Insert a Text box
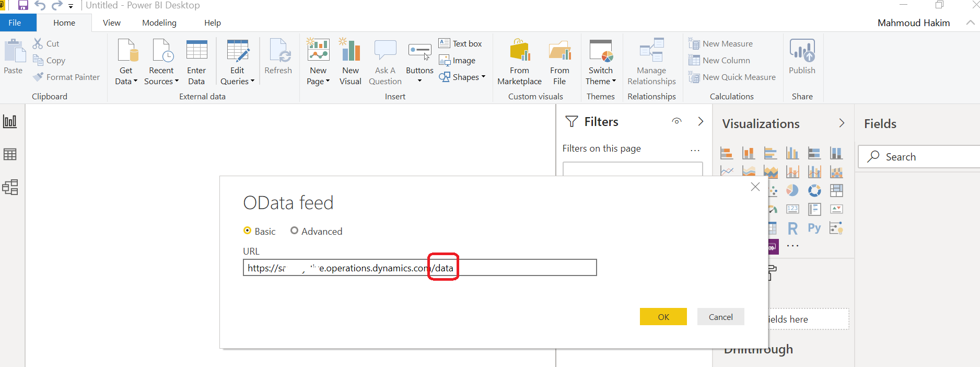This screenshot has height=367, width=980. pyautogui.click(x=460, y=43)
